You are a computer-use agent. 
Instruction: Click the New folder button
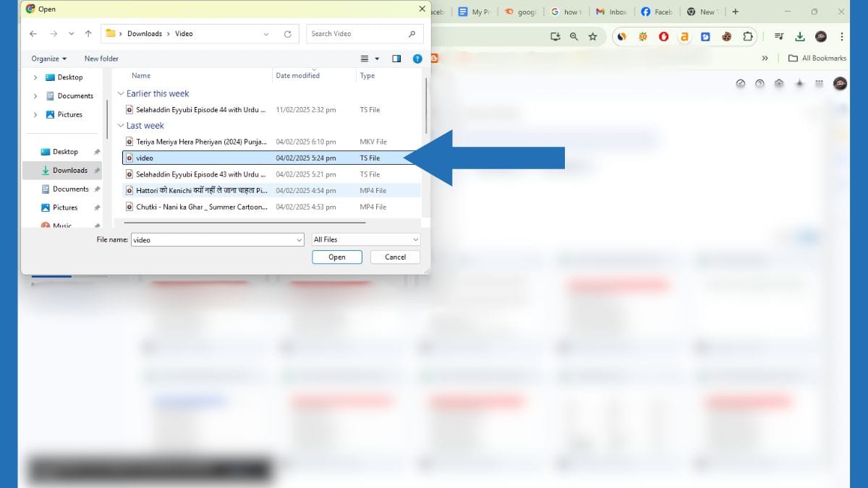pos(101,59)
